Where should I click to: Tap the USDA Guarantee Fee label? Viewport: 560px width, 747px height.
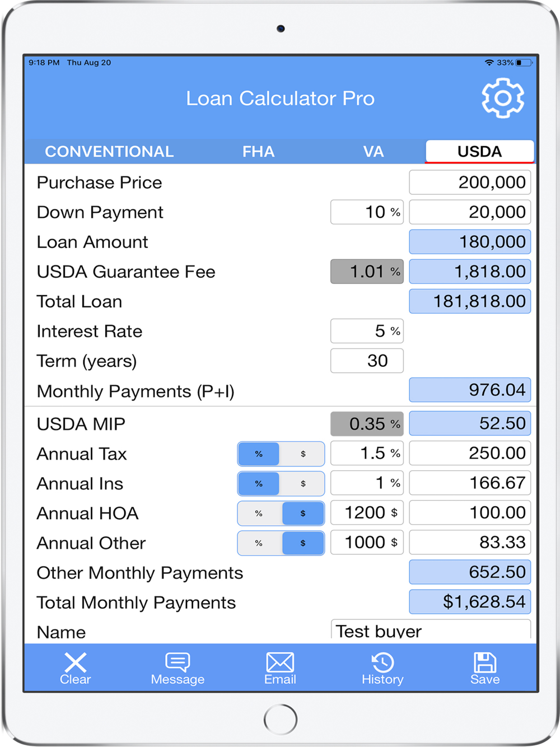click(126, 272)
